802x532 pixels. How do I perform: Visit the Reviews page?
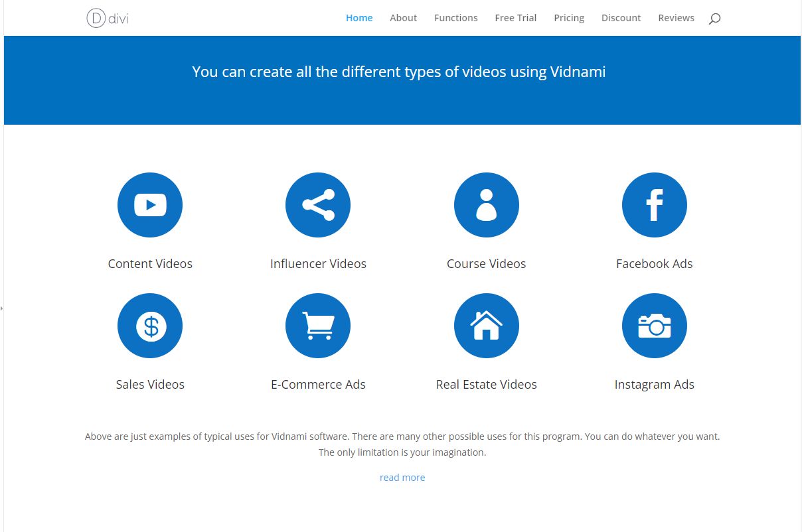677,18
